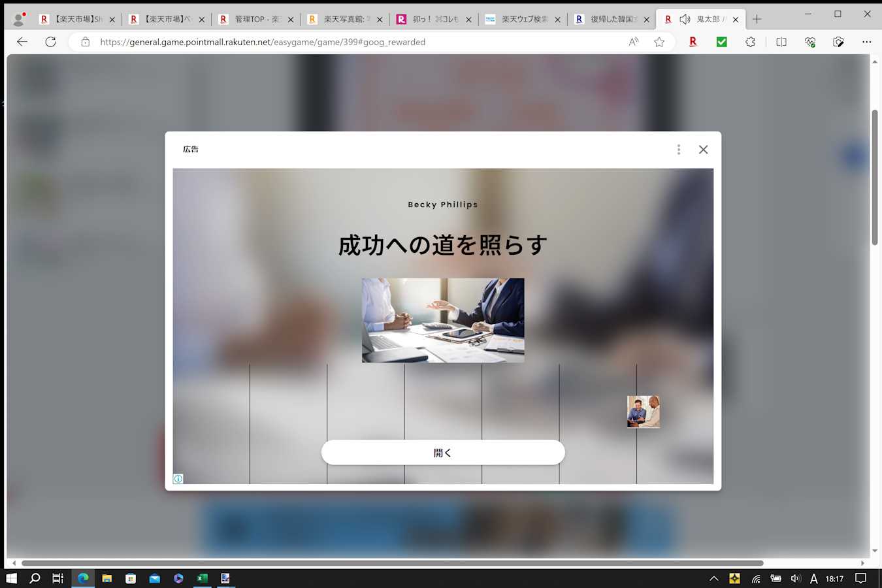
Task: Switch to the 卵っ! コレも tab
Action: 434,20
